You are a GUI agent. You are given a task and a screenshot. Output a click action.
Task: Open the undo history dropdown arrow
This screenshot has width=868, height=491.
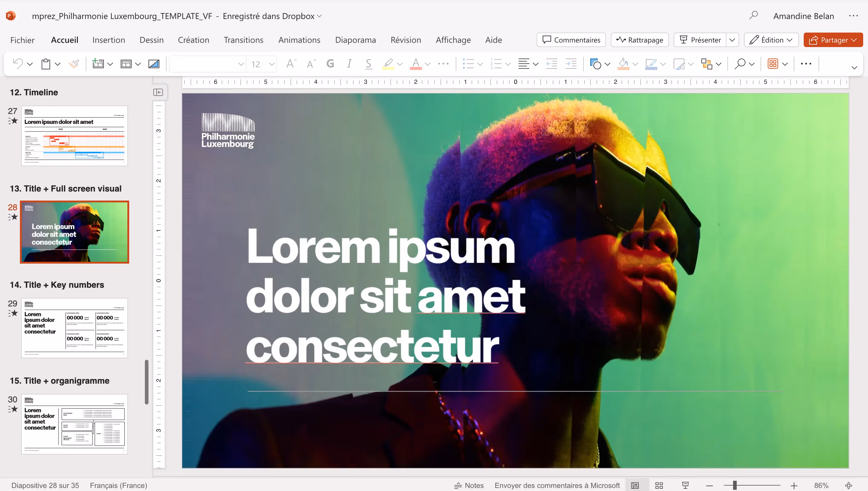coord(30,64)
